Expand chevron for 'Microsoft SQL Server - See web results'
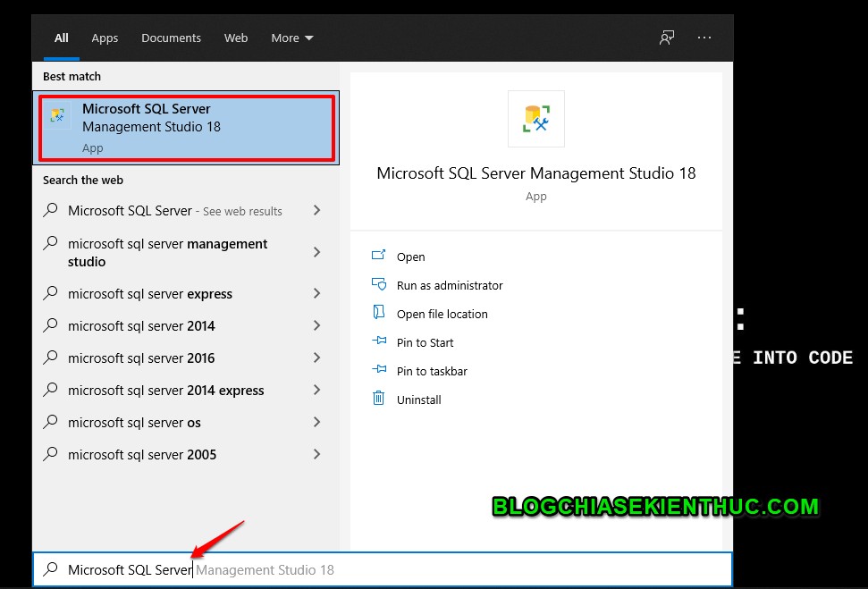 click(x=316, y=210)
